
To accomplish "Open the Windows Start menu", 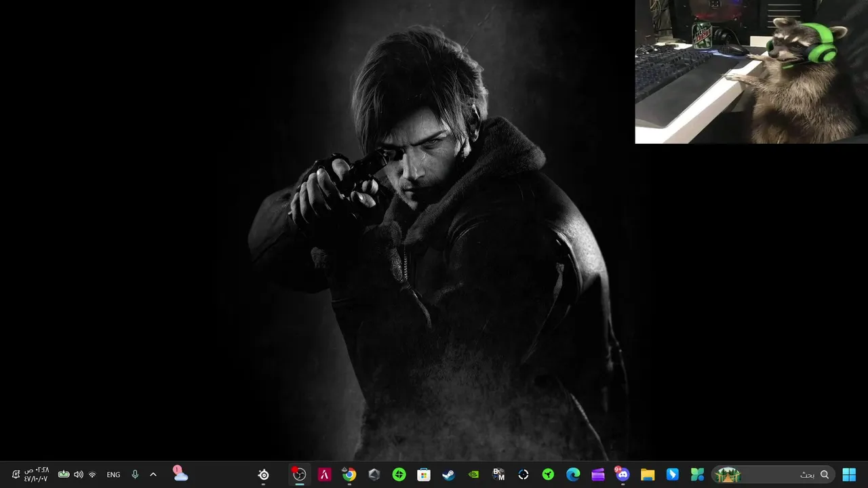I will pyautogui.click(x=848, y=474).
